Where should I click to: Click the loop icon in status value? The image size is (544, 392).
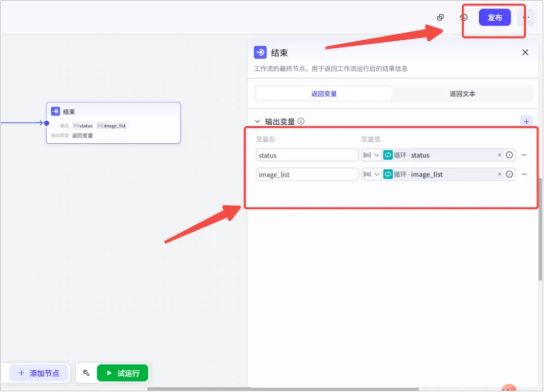pyautogui.click(x=387, y=155)
